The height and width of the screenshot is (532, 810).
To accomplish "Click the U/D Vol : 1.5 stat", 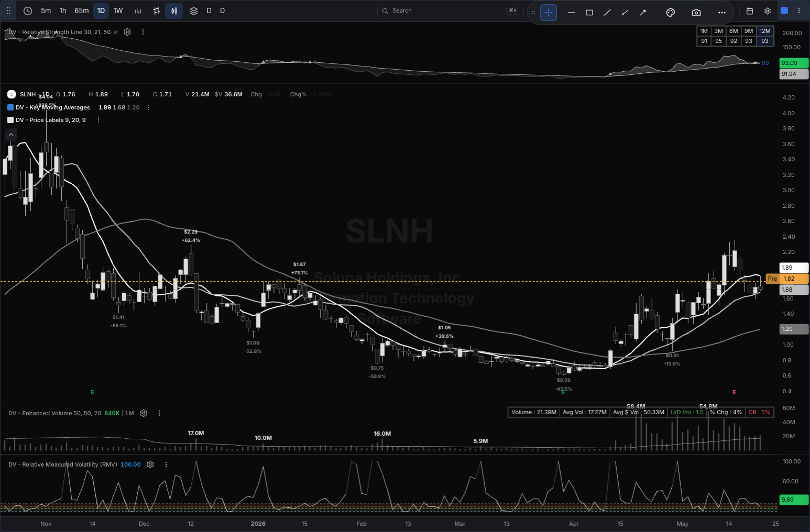I will point(687,412).
